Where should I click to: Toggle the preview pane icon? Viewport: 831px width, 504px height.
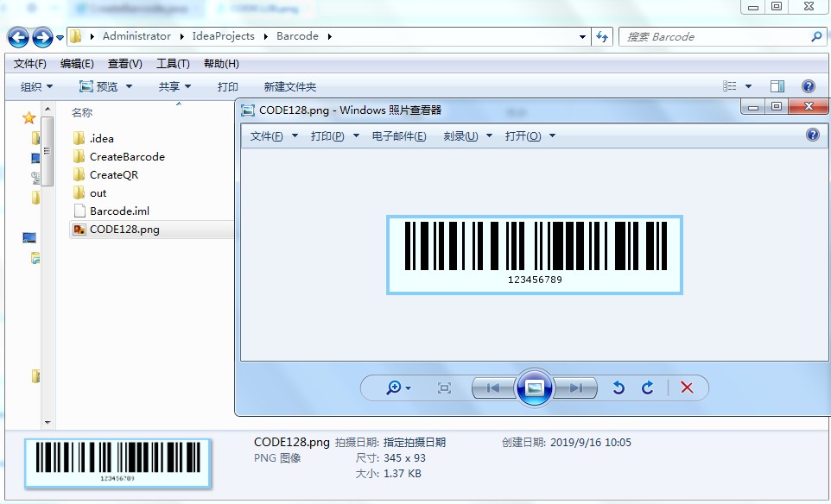tap(777, 85)
